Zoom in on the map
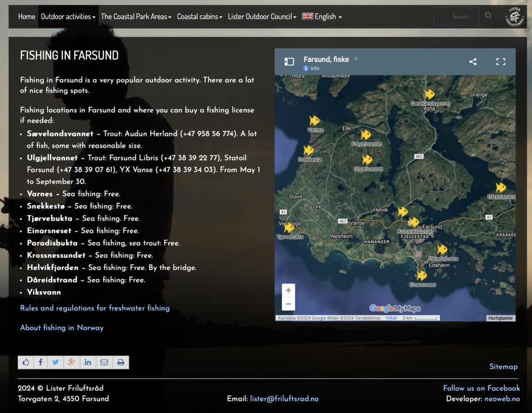Viewport: 532px width, 413px height. click(288, 290)
